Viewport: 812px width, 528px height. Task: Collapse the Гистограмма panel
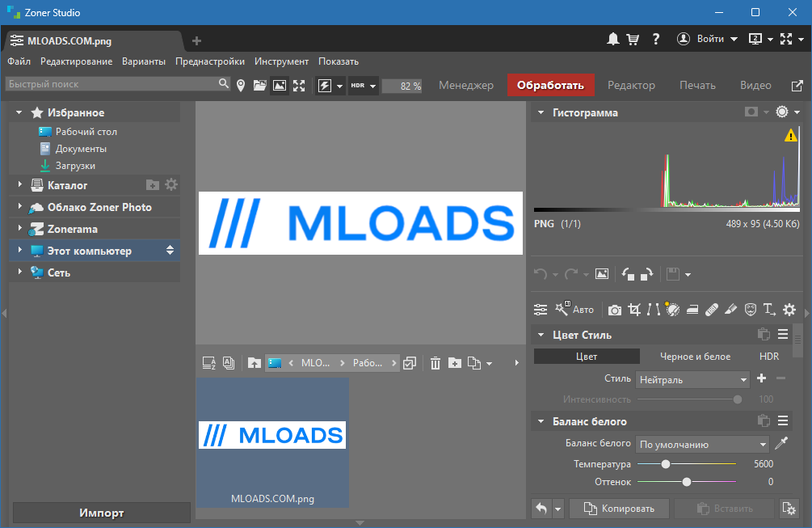tap(541, 112)
